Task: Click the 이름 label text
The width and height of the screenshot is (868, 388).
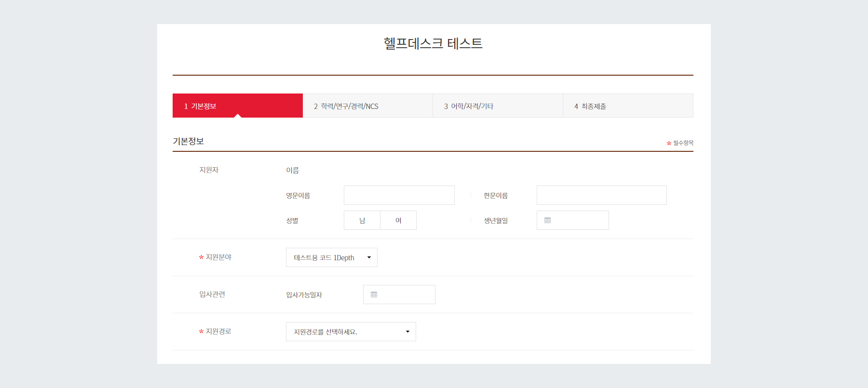Action: (293, 170)
